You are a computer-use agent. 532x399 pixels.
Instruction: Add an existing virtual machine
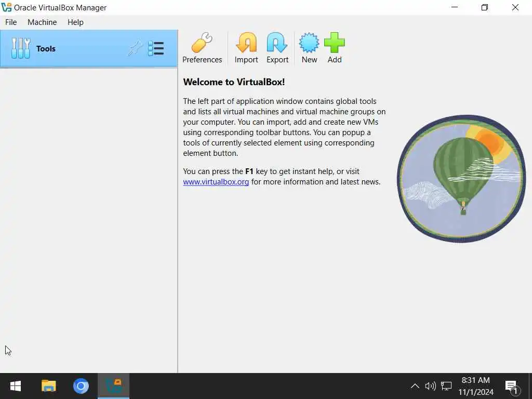(334, 48)
